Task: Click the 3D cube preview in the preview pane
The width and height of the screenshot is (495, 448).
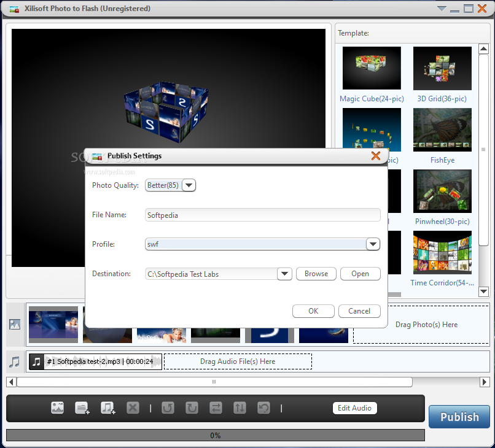Action: [x=166, y=112]
